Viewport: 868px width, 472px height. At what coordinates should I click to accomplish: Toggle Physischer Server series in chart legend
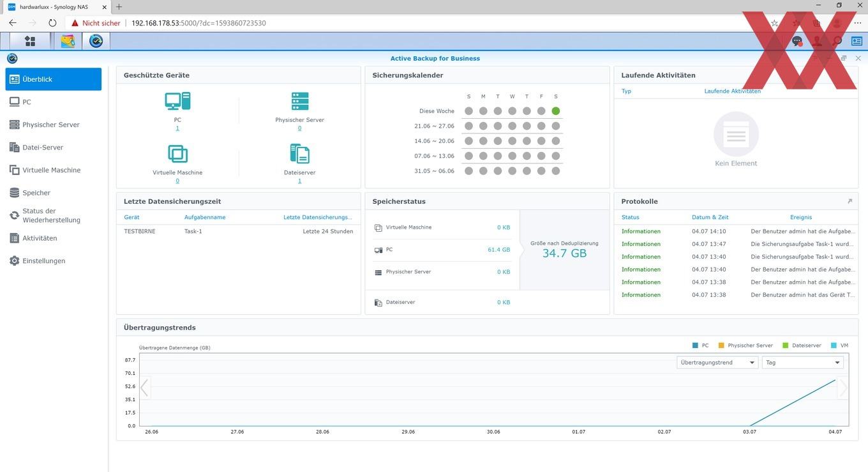point(745,346)
